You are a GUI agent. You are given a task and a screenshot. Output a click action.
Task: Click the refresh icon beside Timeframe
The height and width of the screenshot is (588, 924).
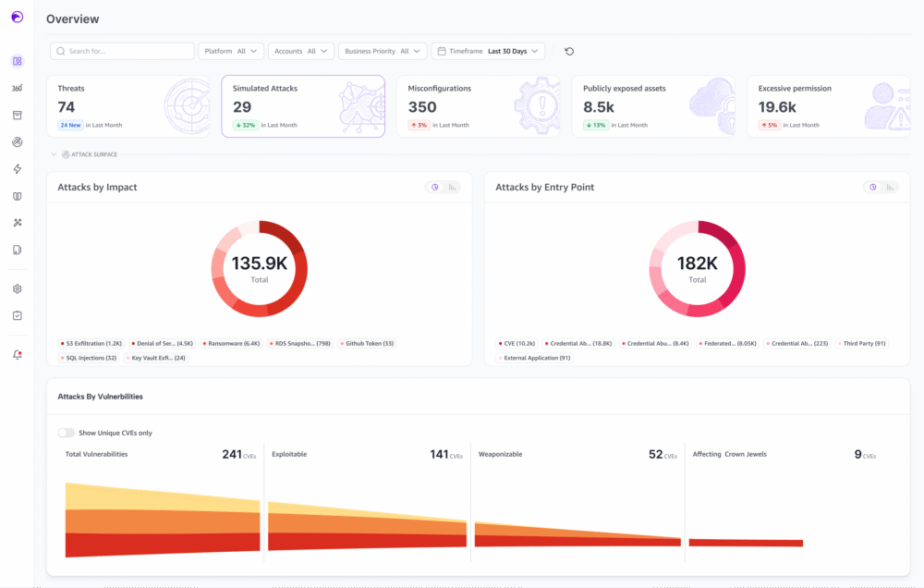(569, 51)
